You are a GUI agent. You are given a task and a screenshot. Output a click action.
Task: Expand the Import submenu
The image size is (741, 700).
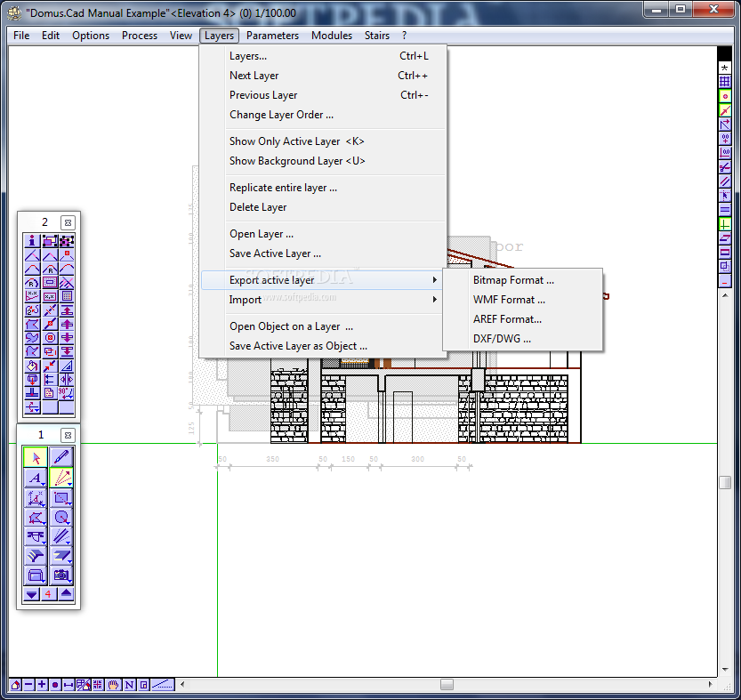coord(323,300)
